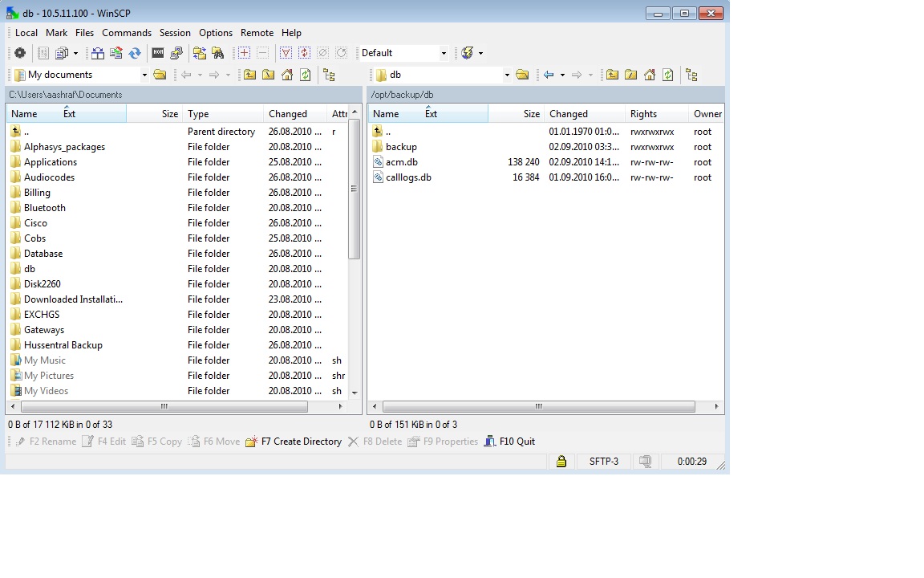This screenshot has height=578, width=924.
Task: Click the Find files binoculars icon
Action: tap(217, 53)
